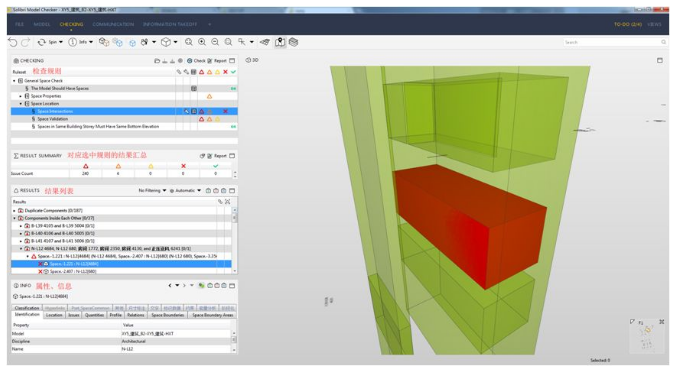Click the layered sectioning toolbar icon

[294, 42]
